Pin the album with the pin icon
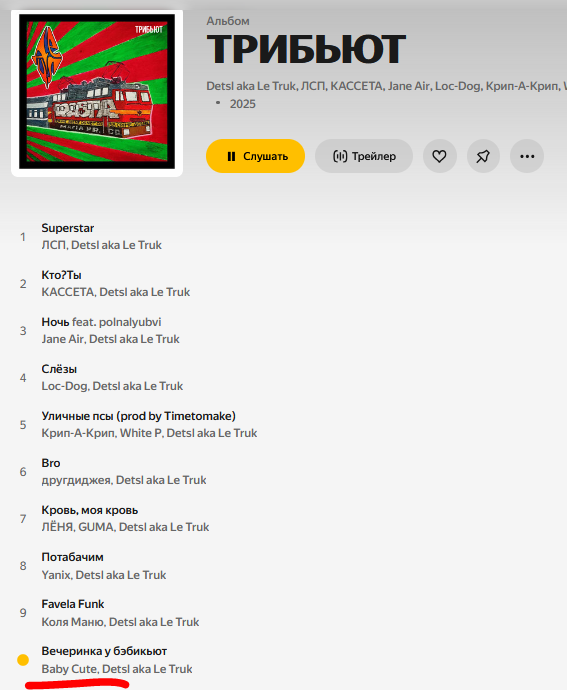 coord(483,156)
